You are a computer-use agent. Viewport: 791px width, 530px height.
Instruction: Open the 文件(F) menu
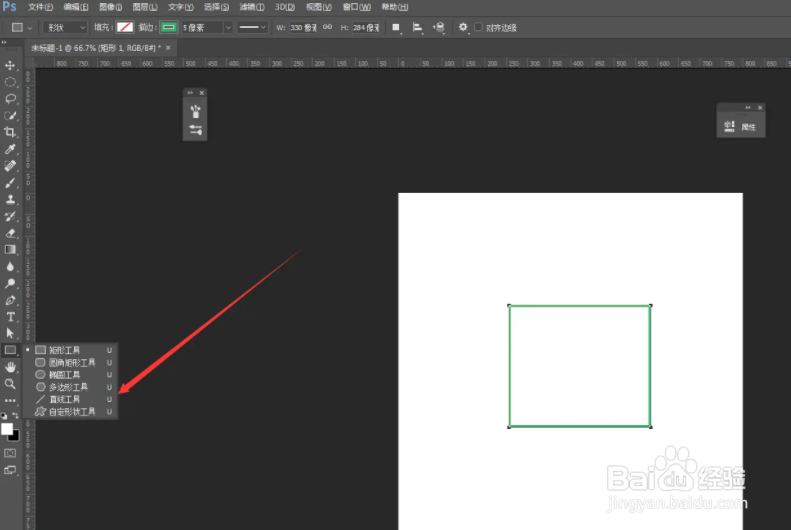(x=40, y=7)
